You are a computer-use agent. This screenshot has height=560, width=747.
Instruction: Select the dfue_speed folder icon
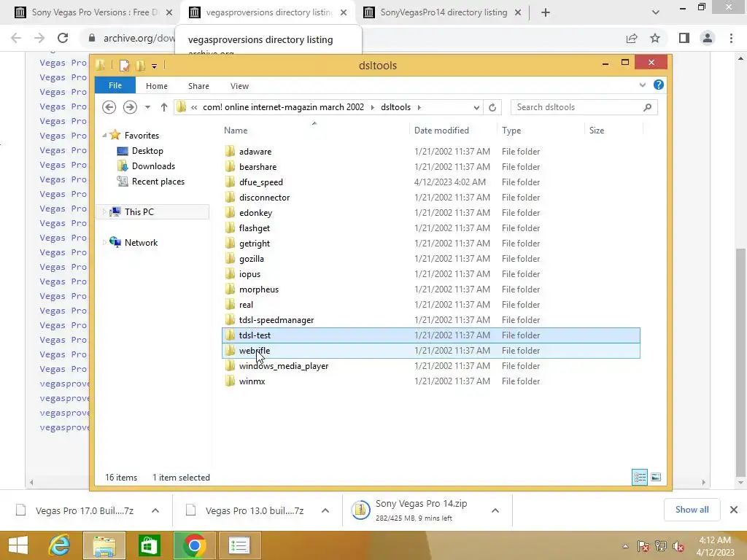coord(230,182)
